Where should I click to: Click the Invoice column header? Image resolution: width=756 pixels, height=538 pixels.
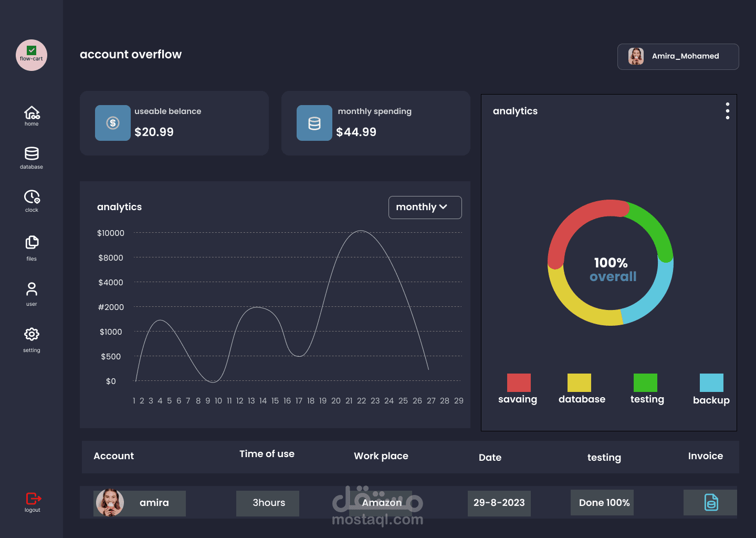coord(706,456)
